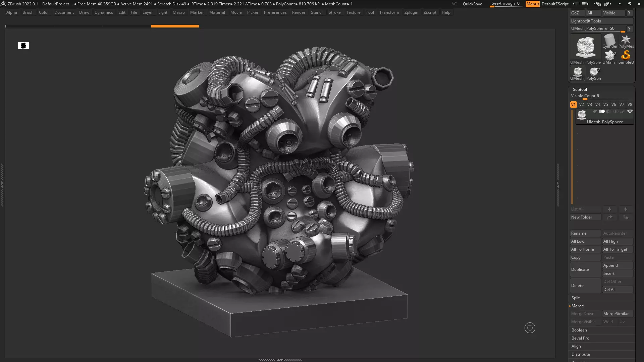Viewport: 644px width, 362px height.
Task: Activate the V1 visibility set
Action: click(x=574, y=105)
